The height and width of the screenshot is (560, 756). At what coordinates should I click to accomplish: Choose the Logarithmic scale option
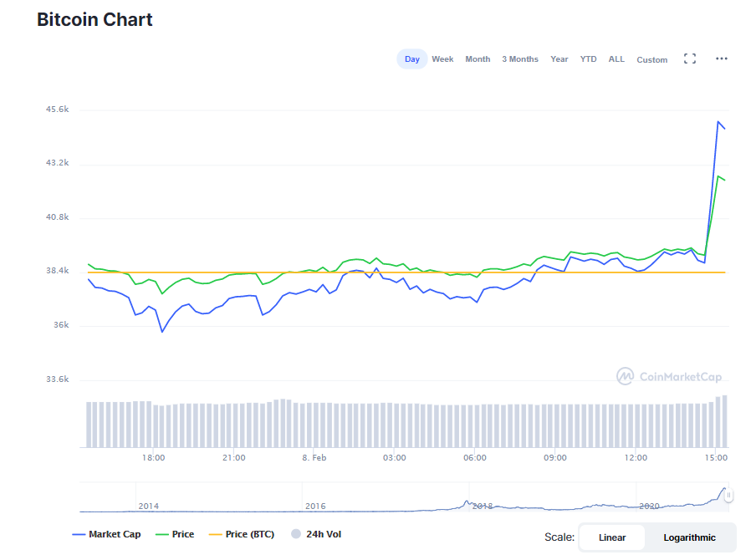689,537
